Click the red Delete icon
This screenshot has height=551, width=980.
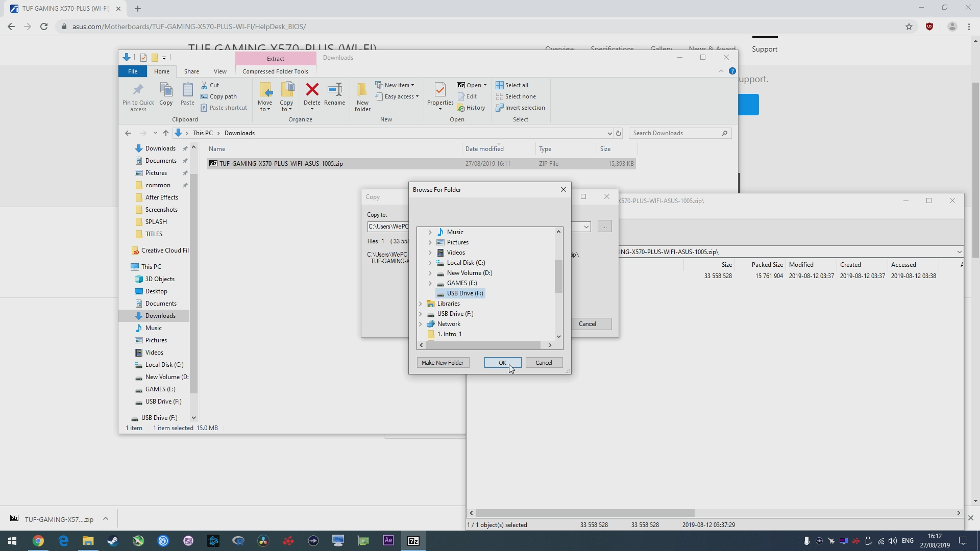click(x=312, y=90)
